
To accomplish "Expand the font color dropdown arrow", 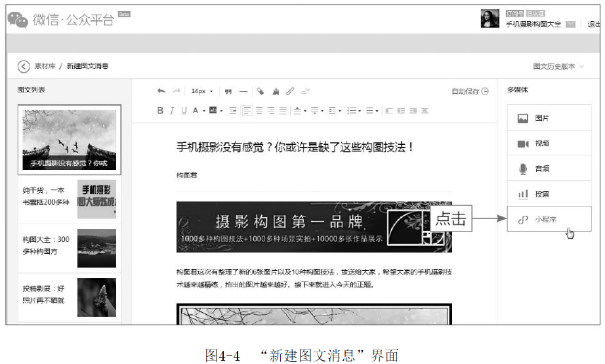I will coord(203,111).
